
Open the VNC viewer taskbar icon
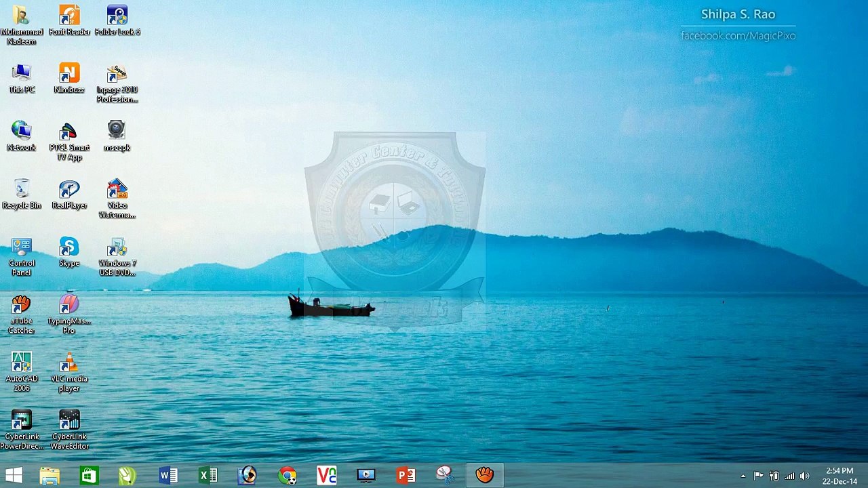tap(326, 475)
